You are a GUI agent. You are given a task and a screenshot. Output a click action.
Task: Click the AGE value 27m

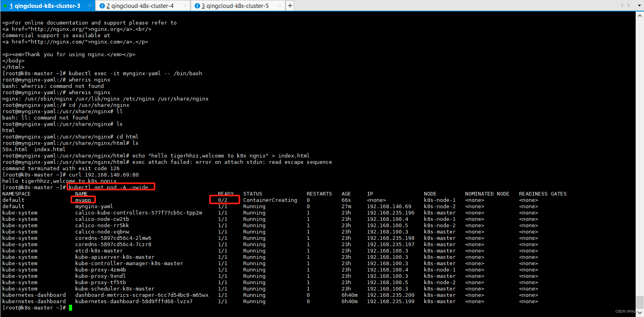point(346,206)
